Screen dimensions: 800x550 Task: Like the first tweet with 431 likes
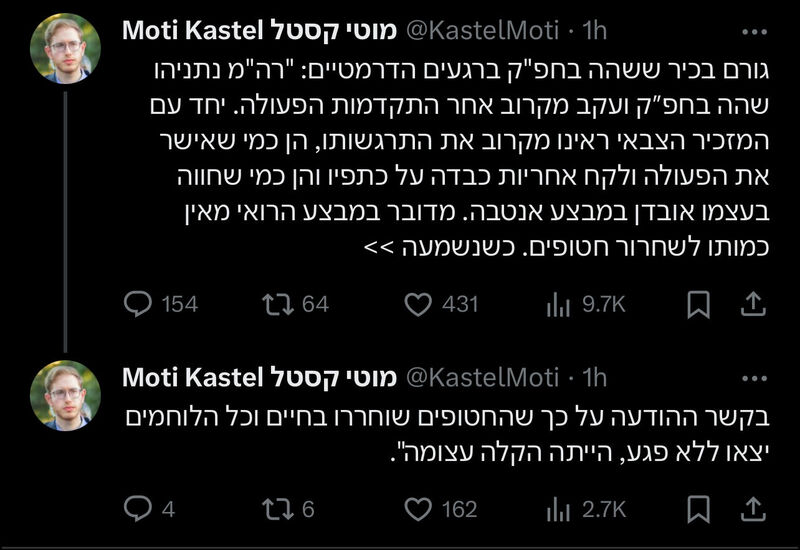418,304
